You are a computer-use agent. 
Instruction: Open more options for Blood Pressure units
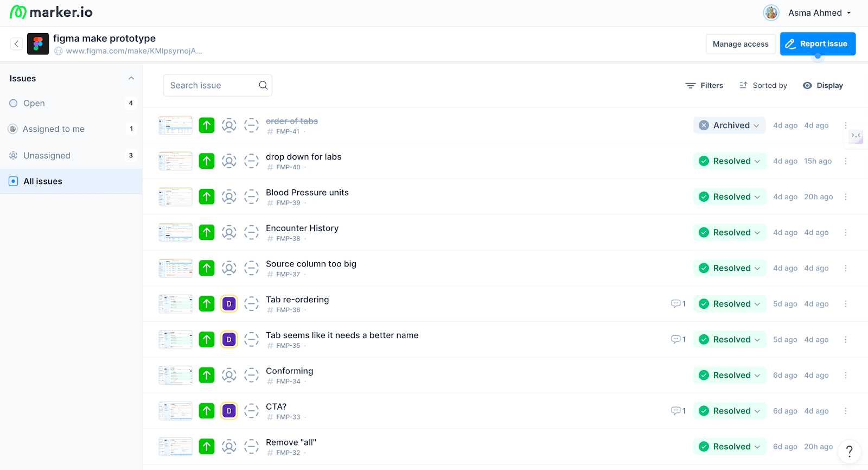click(x=846, y=197)
